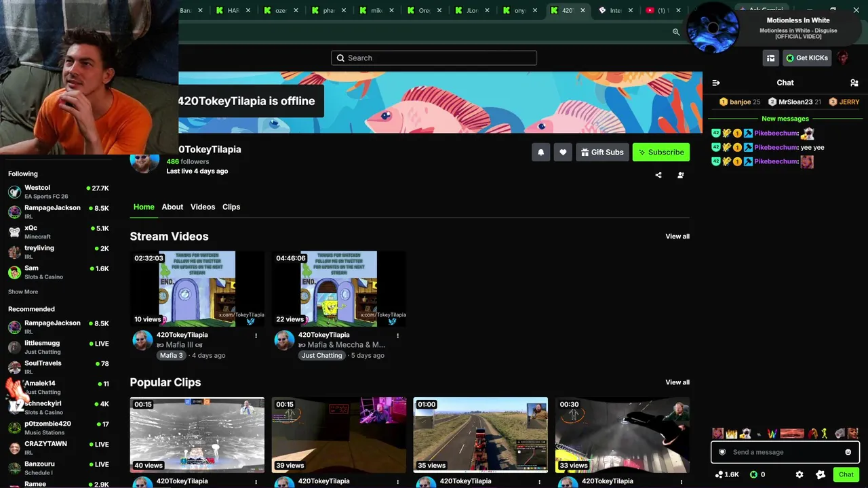Open the emote picker smiley icon
The image size is (868, 488).
pos(848,452)
